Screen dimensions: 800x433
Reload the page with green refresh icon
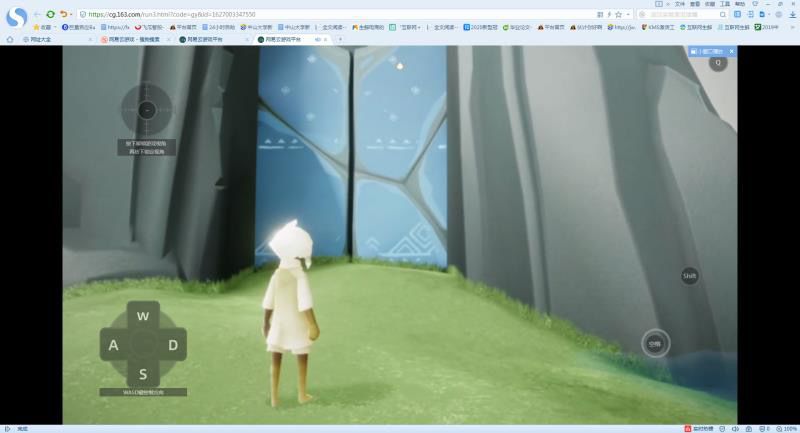50,14
